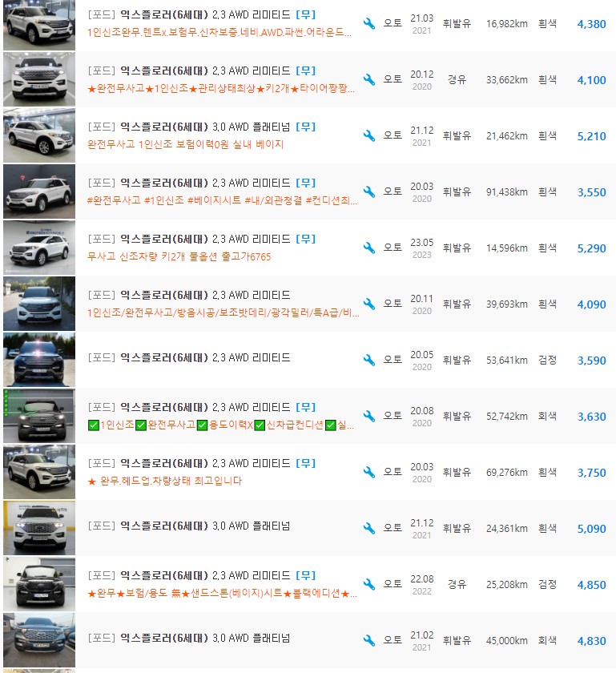616x673 pixels.
Task: Click price 5,290
Action: (x=591, y=248)
